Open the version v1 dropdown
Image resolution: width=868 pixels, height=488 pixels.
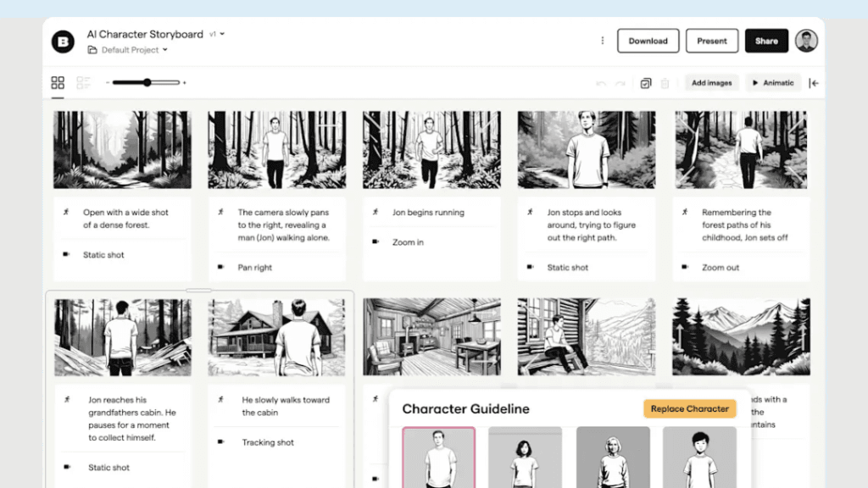(x=217, y=34)
